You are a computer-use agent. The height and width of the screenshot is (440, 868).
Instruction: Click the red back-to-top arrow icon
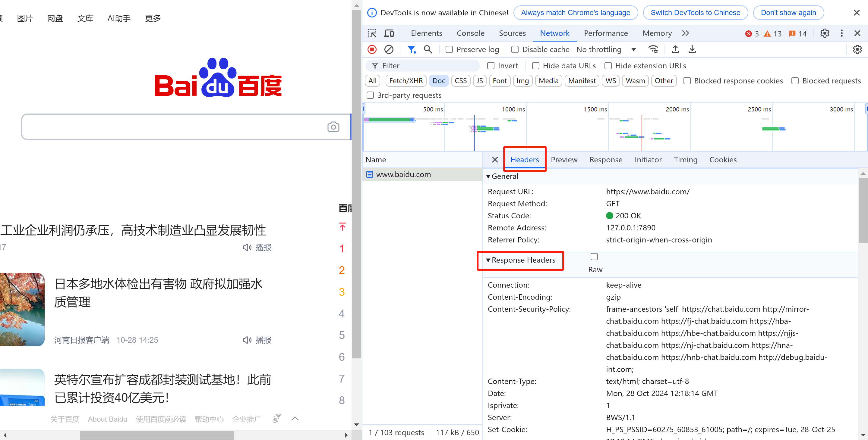(342, 226)
